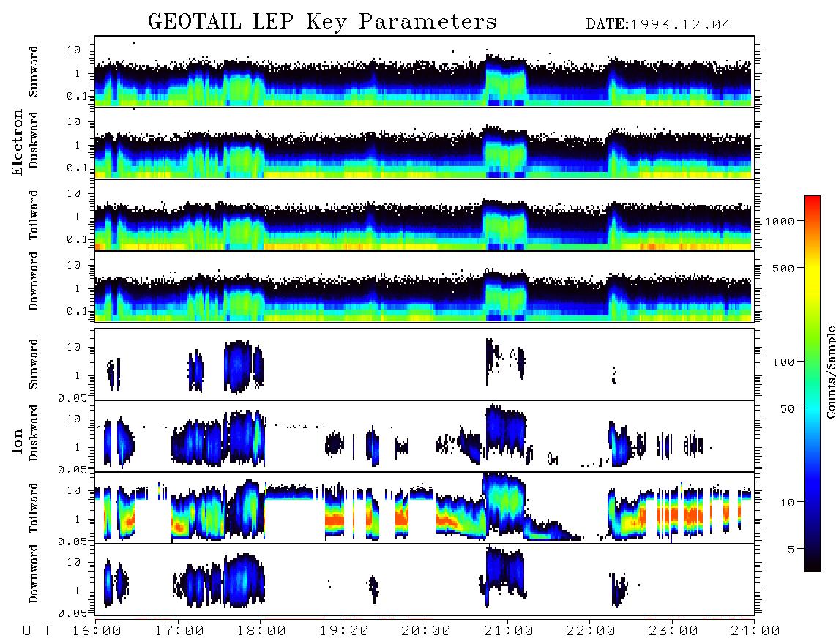Click the vertical 'Electron' group label
The width and height of the screenshot is (836, 644).
pos(17,142)
